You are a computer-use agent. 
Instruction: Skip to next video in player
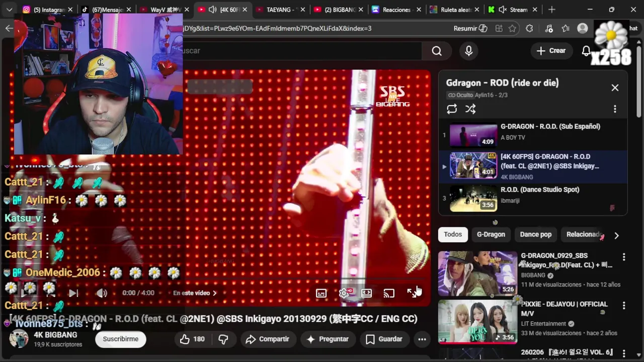tap(73, 293)
